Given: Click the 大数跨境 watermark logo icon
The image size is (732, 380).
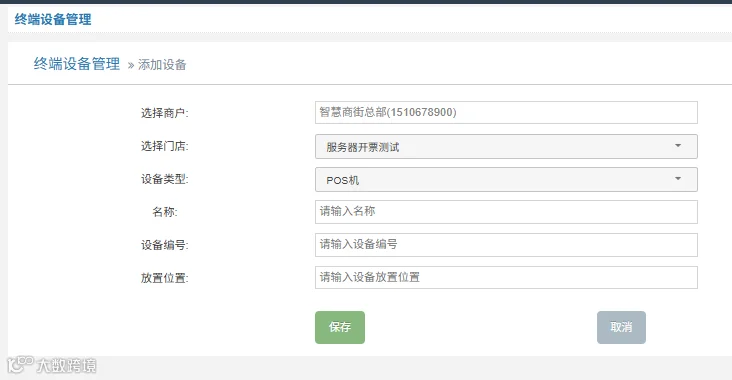Looking at the screenshot, I should pos(21,365).
